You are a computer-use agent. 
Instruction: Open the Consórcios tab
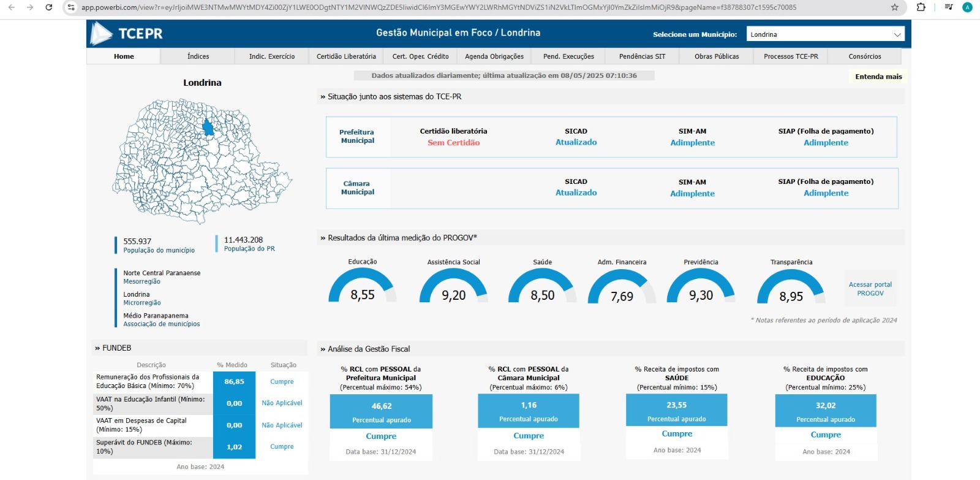click(x=865, y=56)
